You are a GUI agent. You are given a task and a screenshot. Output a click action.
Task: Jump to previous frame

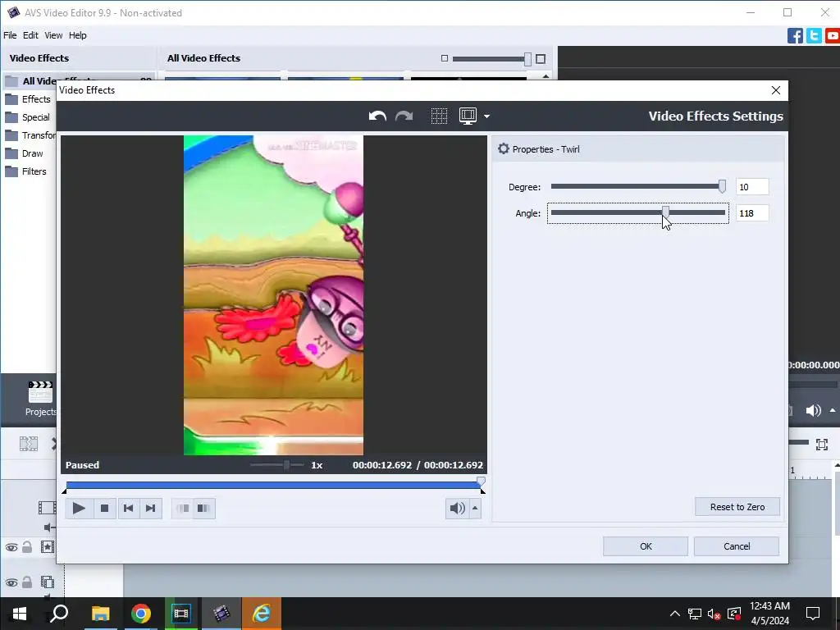pos(128,509)
